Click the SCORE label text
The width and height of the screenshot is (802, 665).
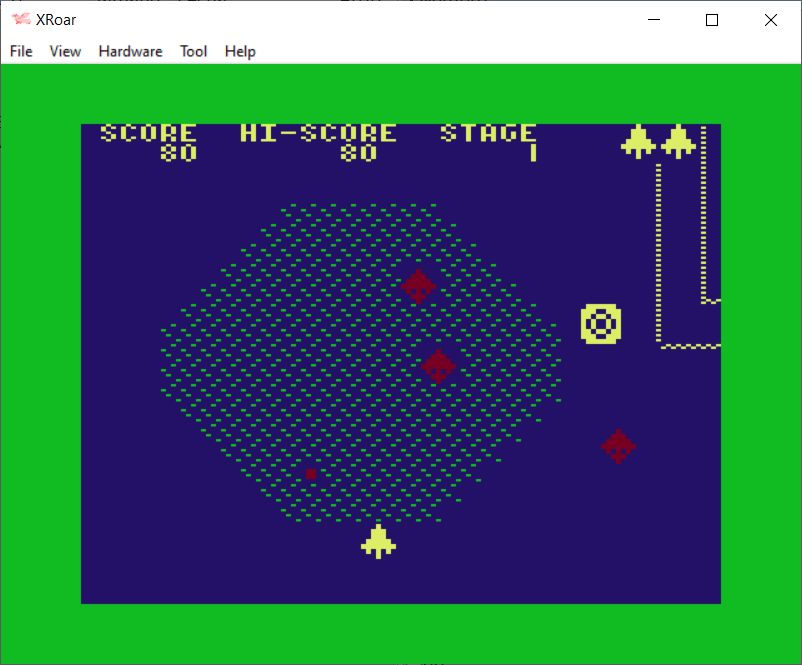148,133
